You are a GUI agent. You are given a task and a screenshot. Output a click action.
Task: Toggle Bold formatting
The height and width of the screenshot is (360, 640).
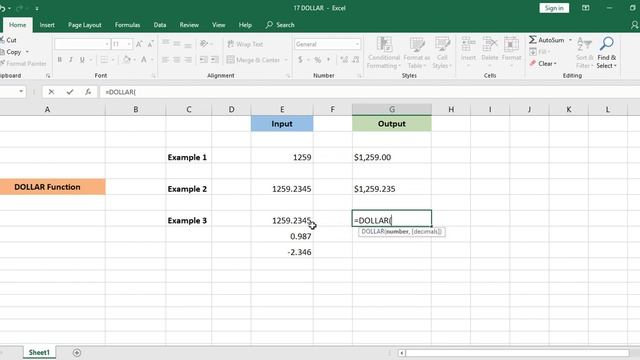click(x=60, y=60)
